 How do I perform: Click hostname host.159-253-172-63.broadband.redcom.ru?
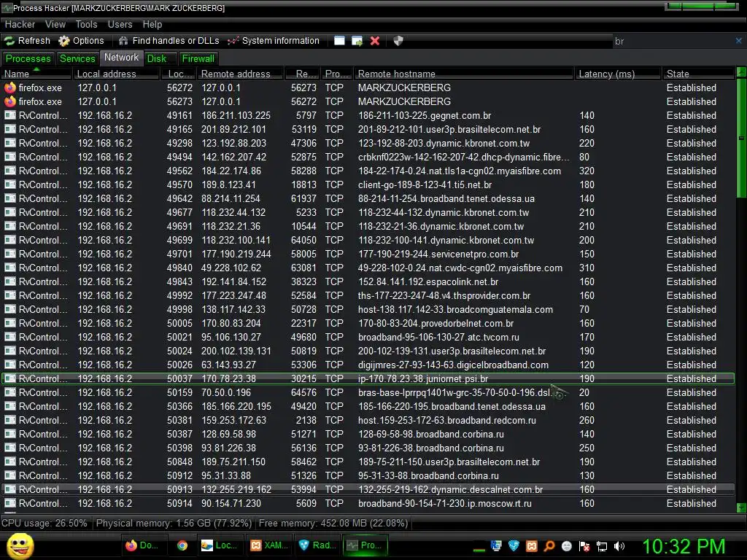click(447, 421)
